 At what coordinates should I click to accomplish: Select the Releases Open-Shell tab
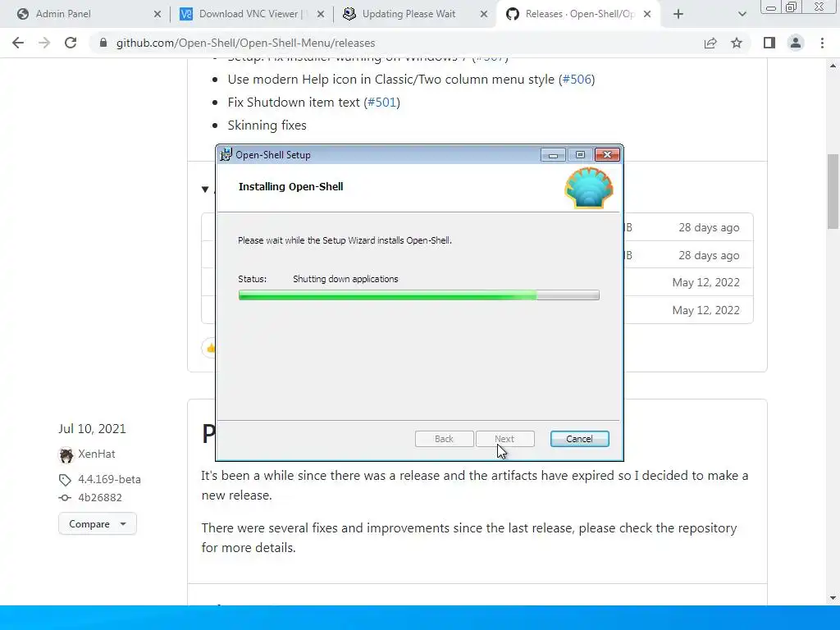[x=580, y=14]
